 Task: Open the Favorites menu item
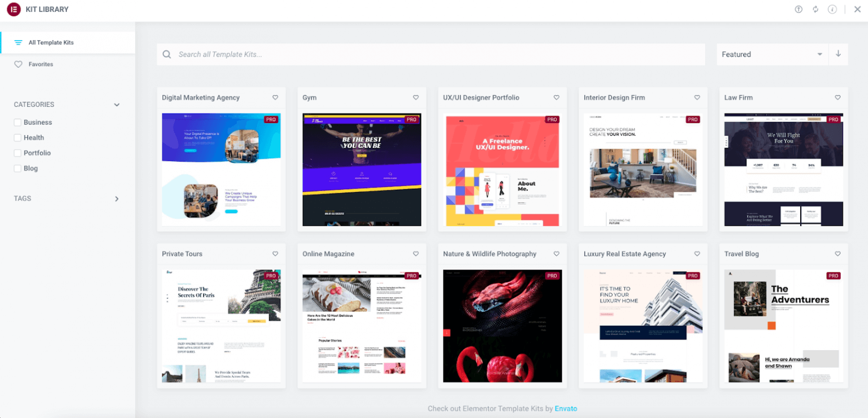[x=68, y=64]
